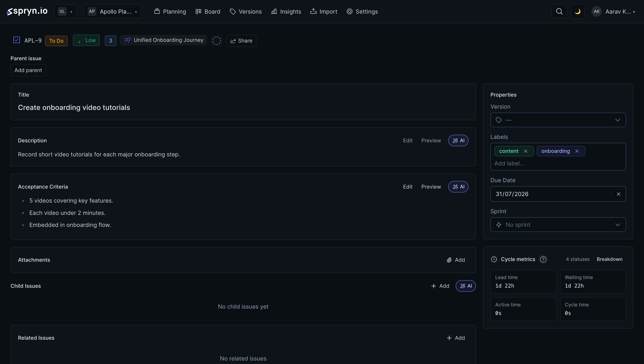This screenshot has width=644, height=364.
Task: Change the Low priority badge
Action: point(86,40)
